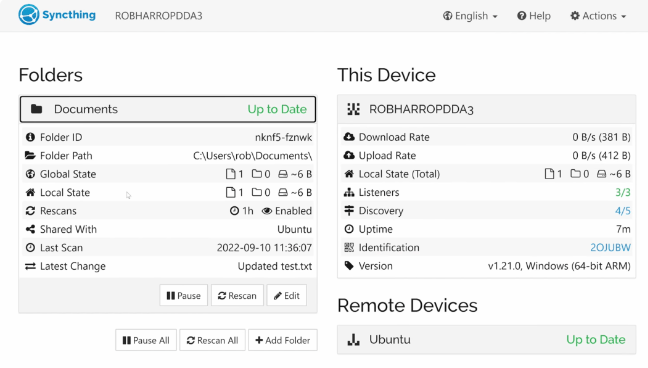Click the Discovery signpost icon
The width and height of the screenshot is (648, 368).
349,211
